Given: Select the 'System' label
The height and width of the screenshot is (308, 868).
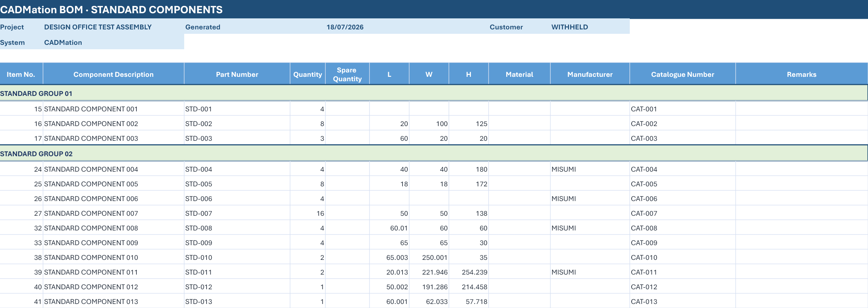Looking at the screenshot, I should click(12, 42).
